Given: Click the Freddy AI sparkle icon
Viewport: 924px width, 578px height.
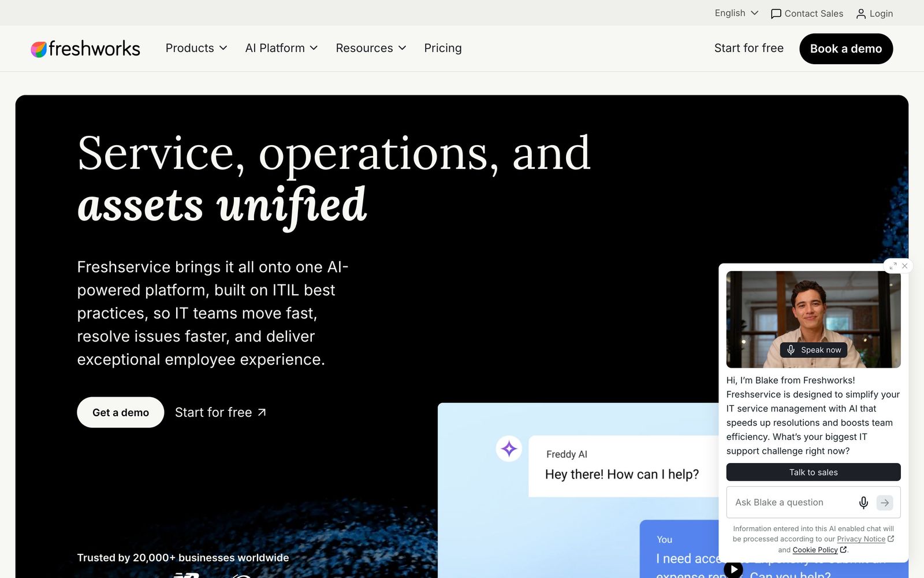Looking at the screenshot, I should tap(509, 449).
